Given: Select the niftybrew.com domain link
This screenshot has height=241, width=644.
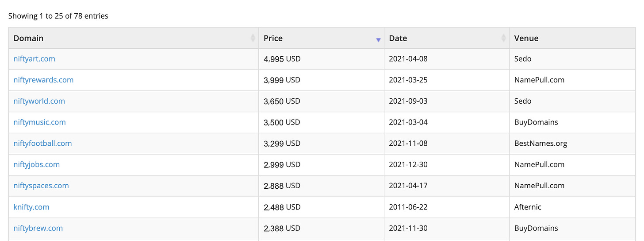Looking at the screenshot, I should click(x=38, y=228).
